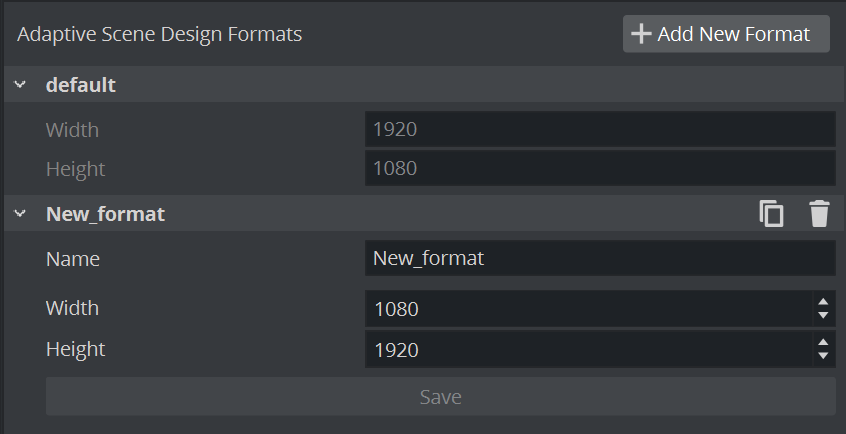Screen dimensions: 846x434
Task: Duplicate the New_format entry using the copy icon
Action: 771,214
